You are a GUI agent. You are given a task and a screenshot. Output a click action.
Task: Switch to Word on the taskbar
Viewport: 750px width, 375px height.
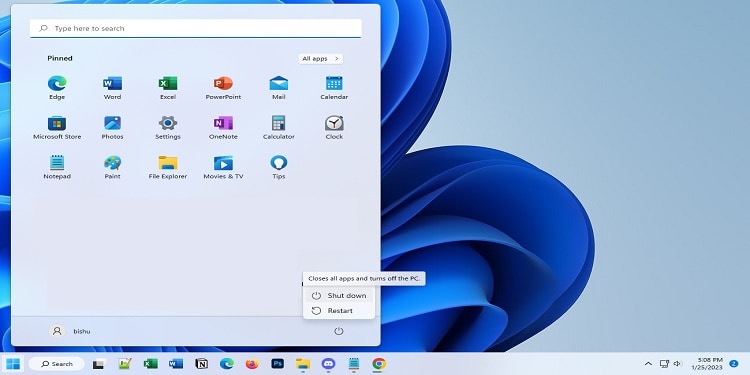tap(176, 364)
